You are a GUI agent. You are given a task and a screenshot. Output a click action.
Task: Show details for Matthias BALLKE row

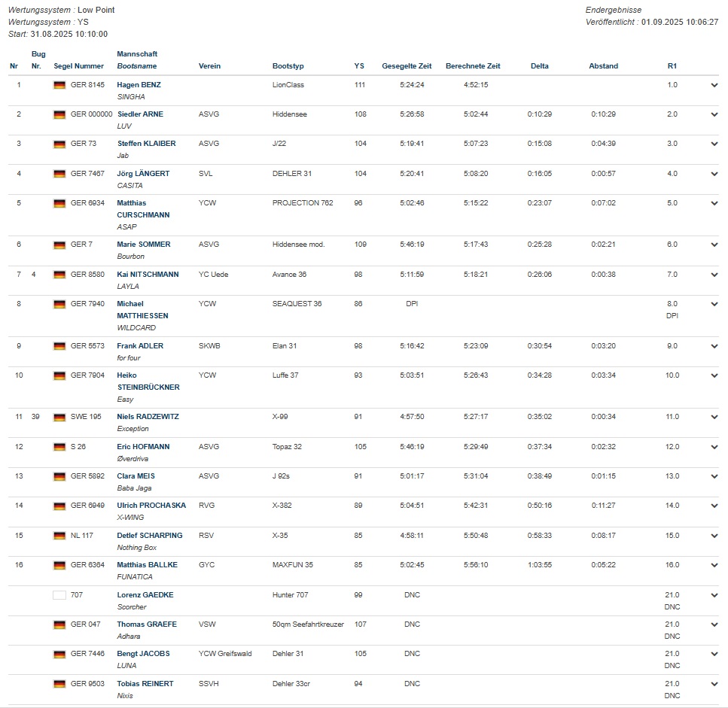714,565
